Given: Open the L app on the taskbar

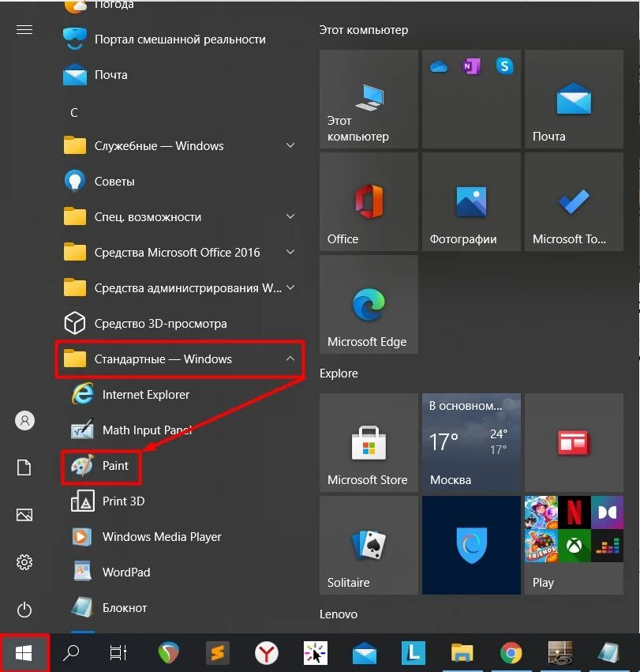Looking at the screenshot, I should [x=414, y=654].
